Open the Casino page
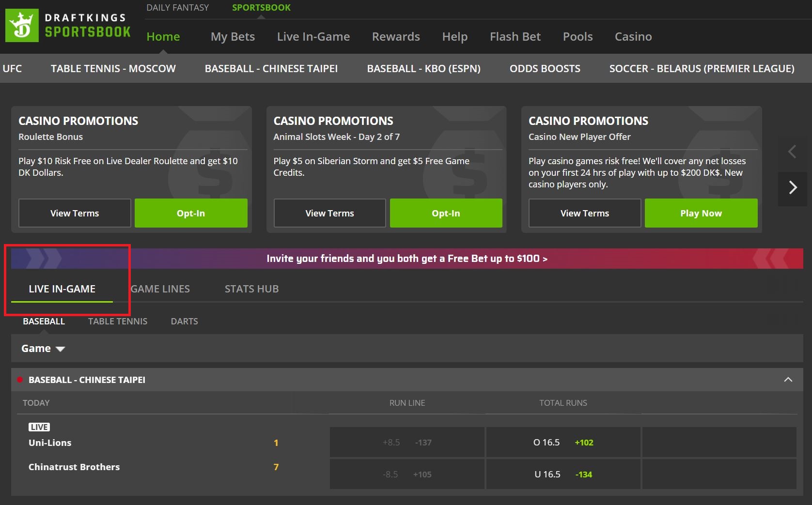Viewport: 812px width, 505px height. coord(633,37)
